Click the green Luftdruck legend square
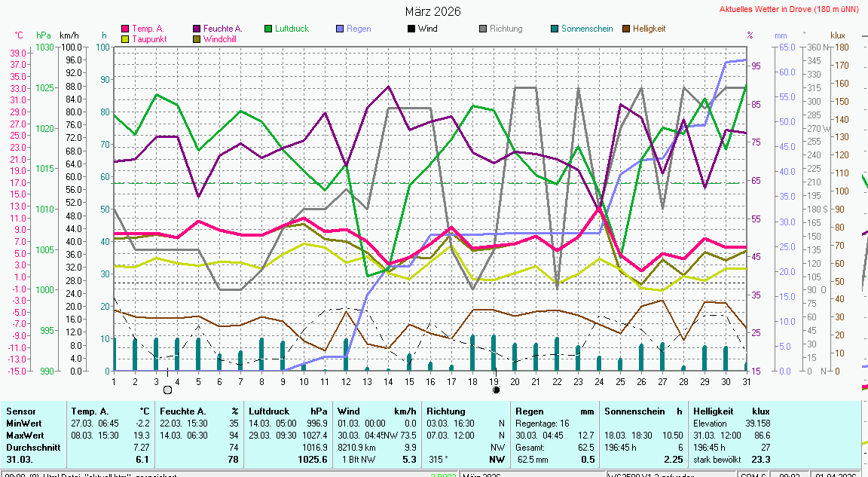868x477 pixels. tap(268, 29)
